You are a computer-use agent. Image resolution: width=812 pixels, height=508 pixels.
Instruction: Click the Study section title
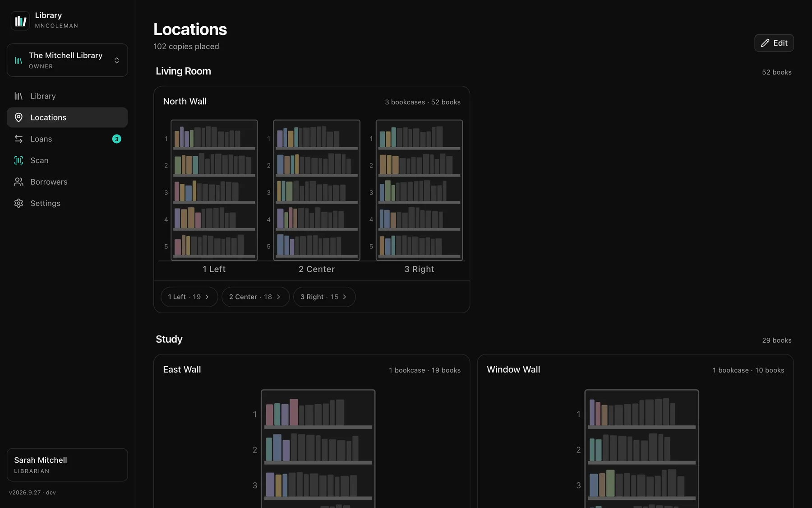(169, 339)
